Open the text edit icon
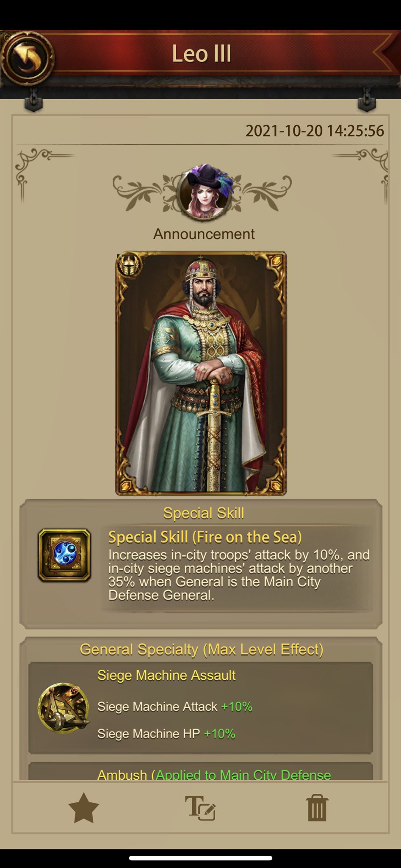 pos(201,808)
